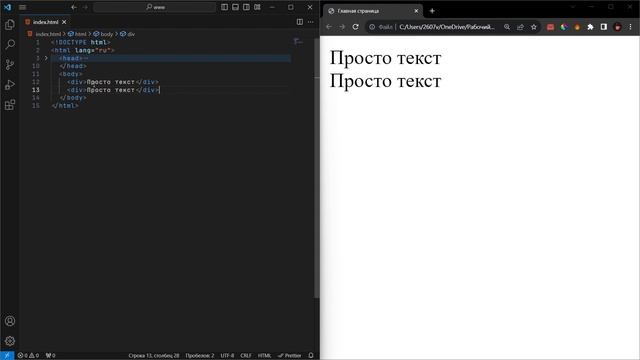Viewport: 640px width, 360px height.
Task: Click the closing body tag in code
Action: click(x=73, y=98)
